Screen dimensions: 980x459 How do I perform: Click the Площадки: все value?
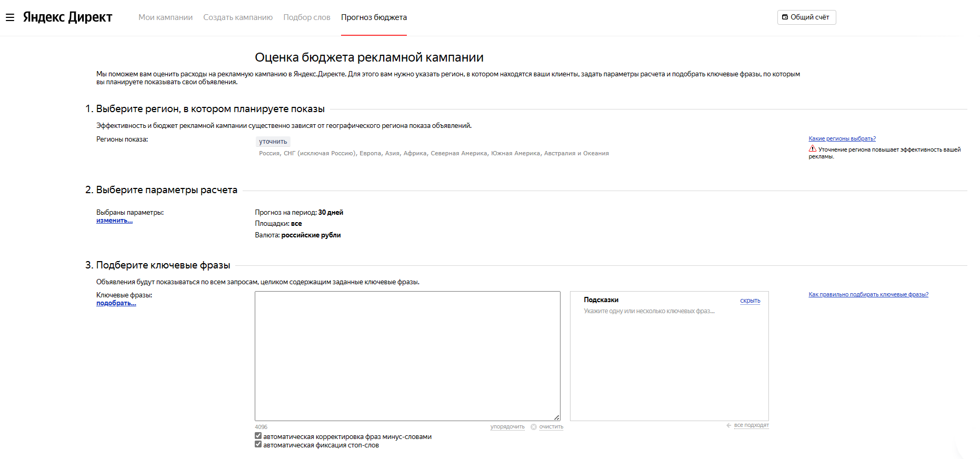coord(278,224)
